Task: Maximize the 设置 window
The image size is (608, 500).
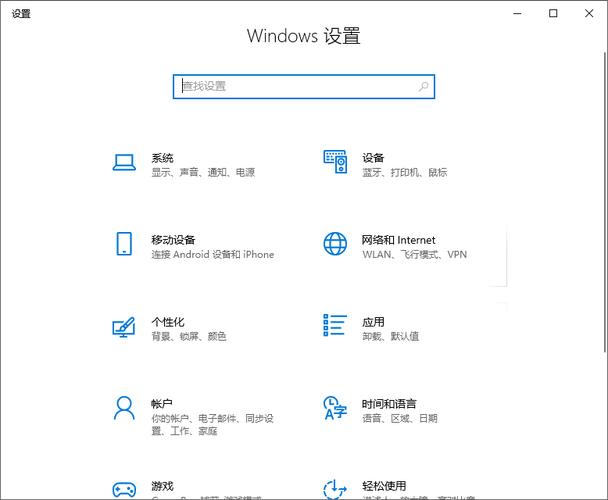Action: point(553,13)
